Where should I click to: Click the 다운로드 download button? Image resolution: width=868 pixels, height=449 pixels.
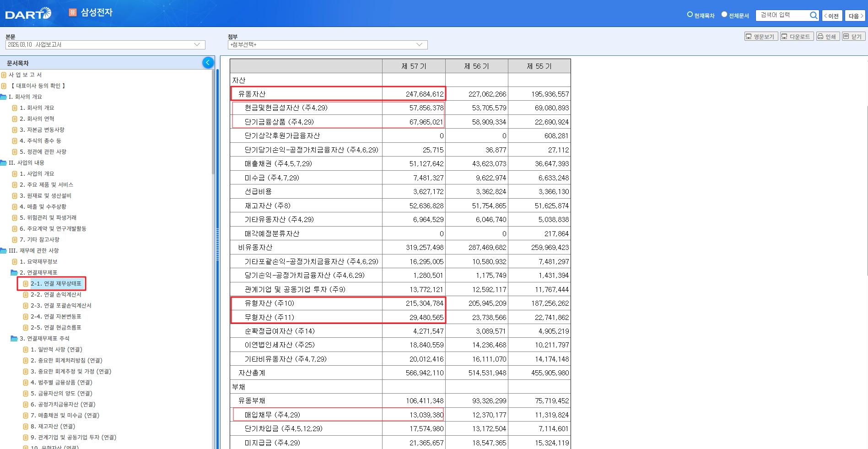(797, 37)
